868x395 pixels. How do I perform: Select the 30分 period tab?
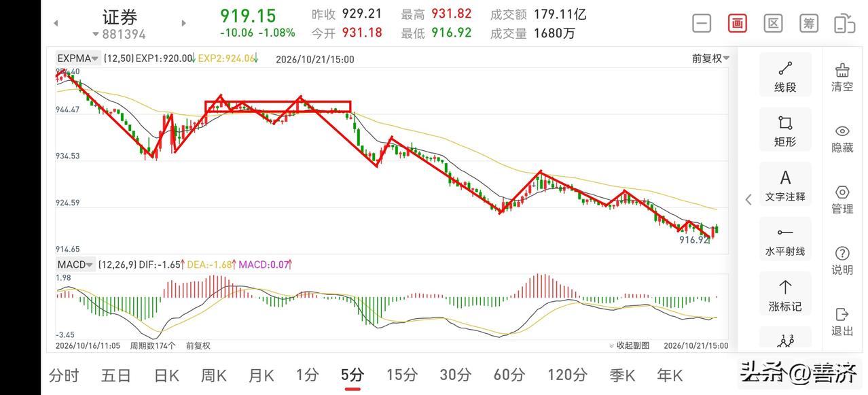click(x=455, y=375)
